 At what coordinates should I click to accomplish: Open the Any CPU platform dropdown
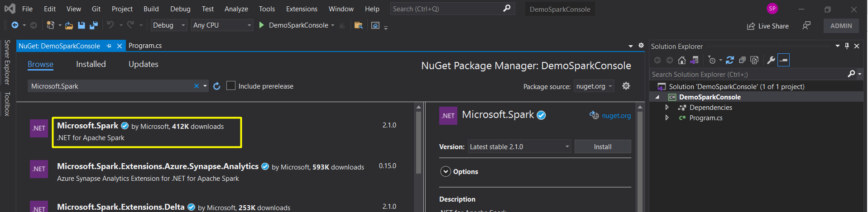coord(222,25)
